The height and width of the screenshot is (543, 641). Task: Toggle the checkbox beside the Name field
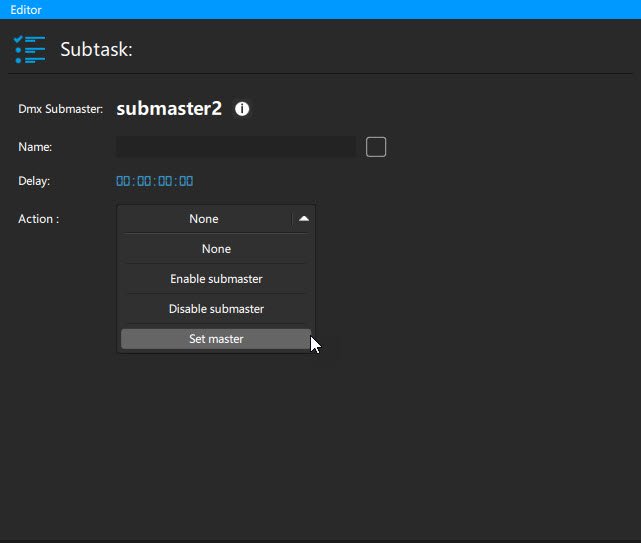point(376,147)
